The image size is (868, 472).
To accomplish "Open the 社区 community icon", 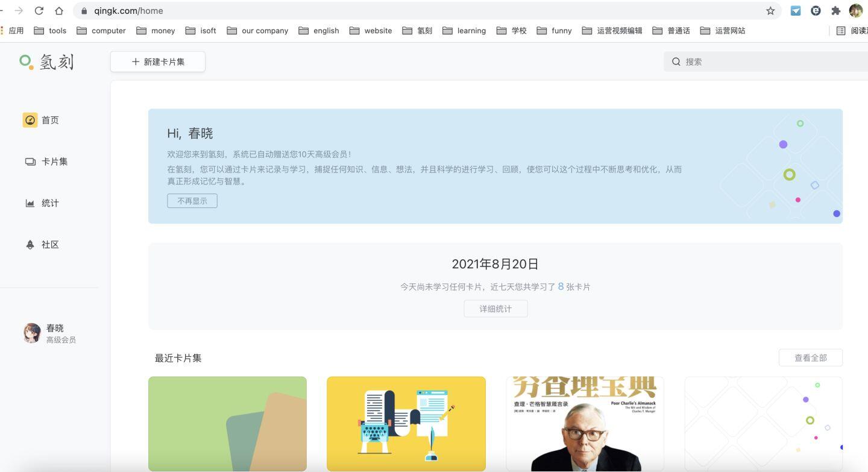I will (x=30, y=245).
